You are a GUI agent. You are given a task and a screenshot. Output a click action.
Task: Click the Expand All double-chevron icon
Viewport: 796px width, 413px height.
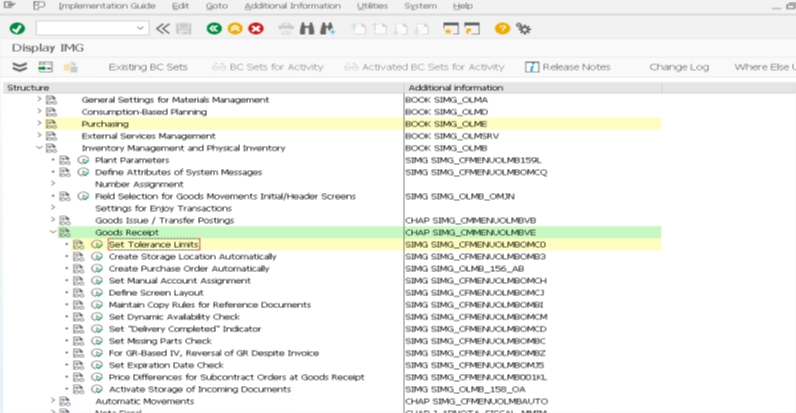tap(19, 67)
